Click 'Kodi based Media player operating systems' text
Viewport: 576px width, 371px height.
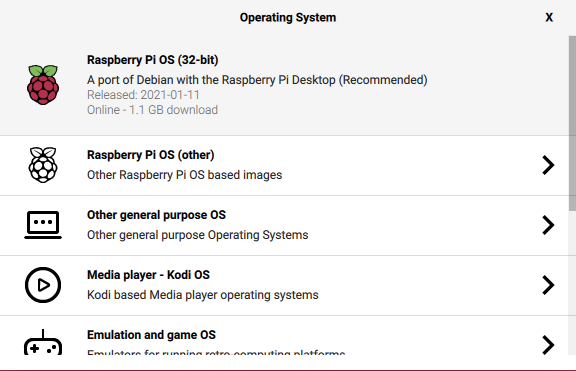pos(203,295)
